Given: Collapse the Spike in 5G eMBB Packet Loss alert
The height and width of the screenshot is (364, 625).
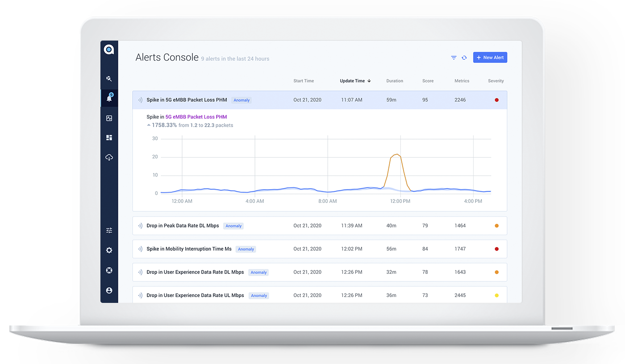Looking at the screenshot, I should [x=320, y=100].
